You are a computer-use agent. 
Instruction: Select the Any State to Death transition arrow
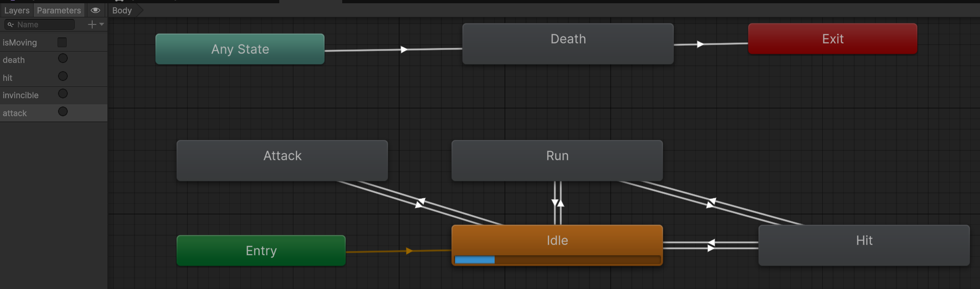pos(403,49)
